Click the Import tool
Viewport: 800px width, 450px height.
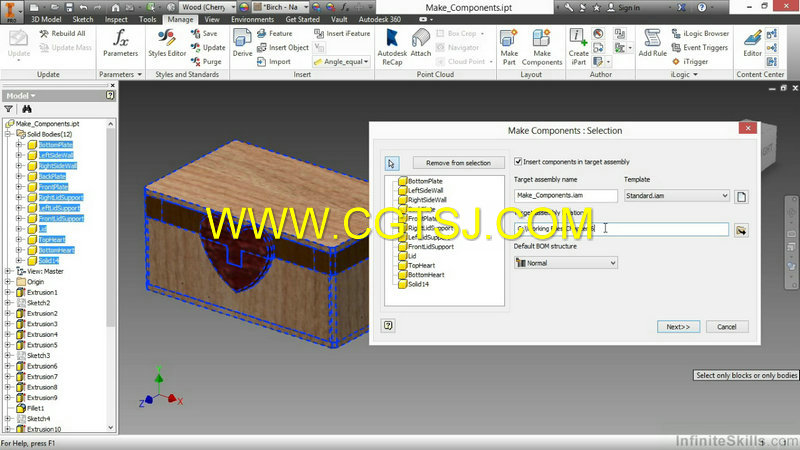(273, 61)
